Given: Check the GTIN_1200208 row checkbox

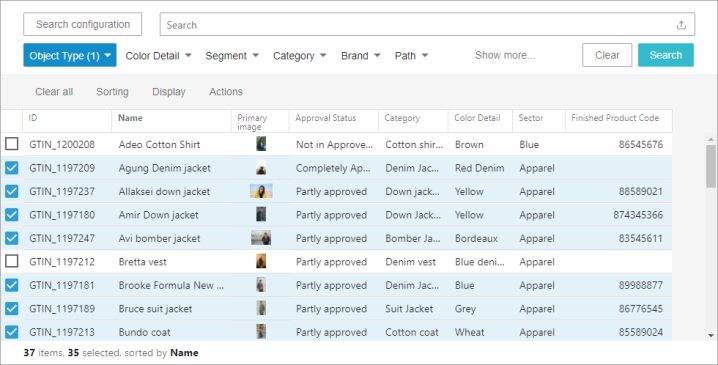Looking at the screenshot, I should pyautogui.click(x=11, y=144).
